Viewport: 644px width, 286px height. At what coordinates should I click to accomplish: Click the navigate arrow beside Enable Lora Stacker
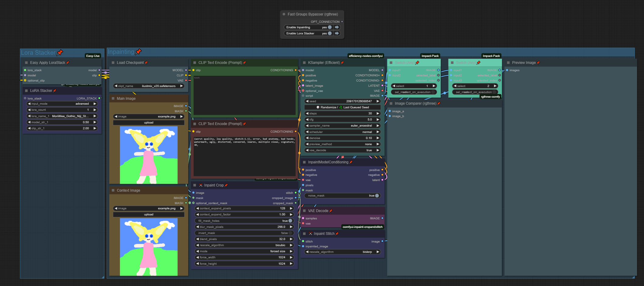[337, 33]
